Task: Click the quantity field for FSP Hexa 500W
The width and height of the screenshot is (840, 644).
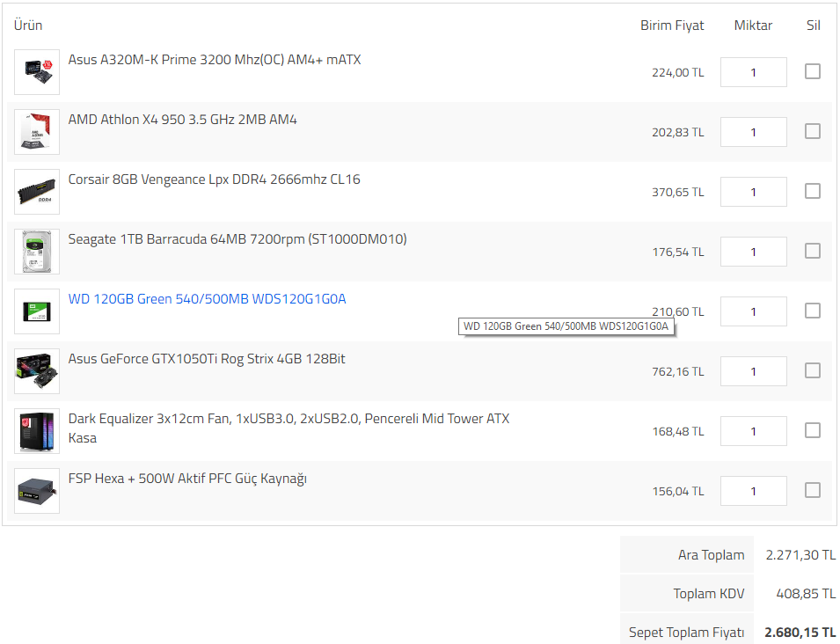Action: [x=754, y=491]
